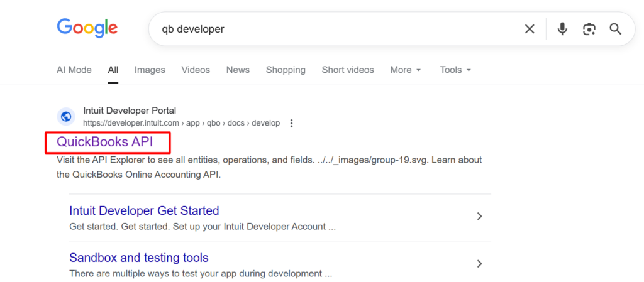Open the Videos results tab
Screen dimensions: 644x282
(x=196, y=70)
